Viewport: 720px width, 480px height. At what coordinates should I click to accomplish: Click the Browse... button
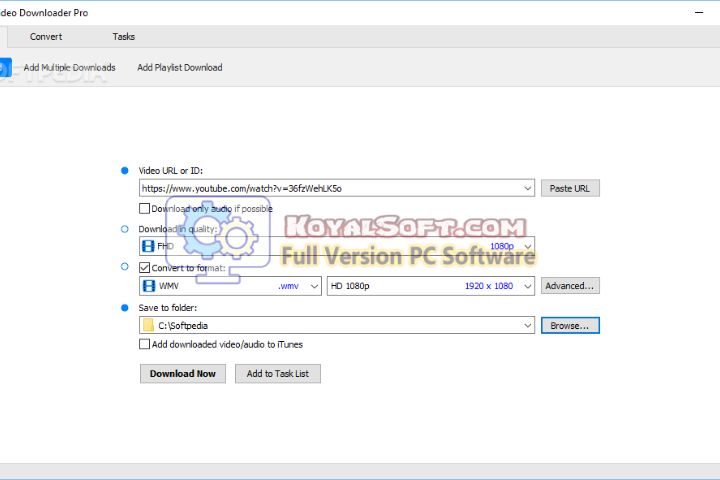[570, 326]
